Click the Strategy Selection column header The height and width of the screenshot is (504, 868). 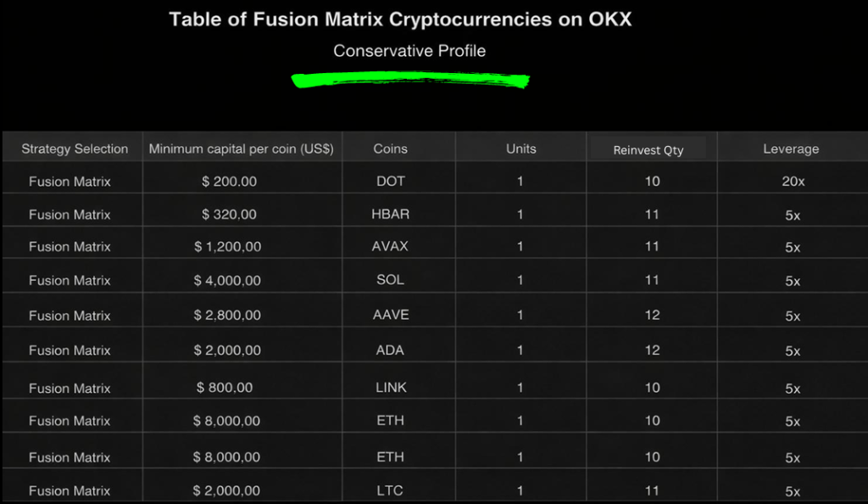coord(75,148)
